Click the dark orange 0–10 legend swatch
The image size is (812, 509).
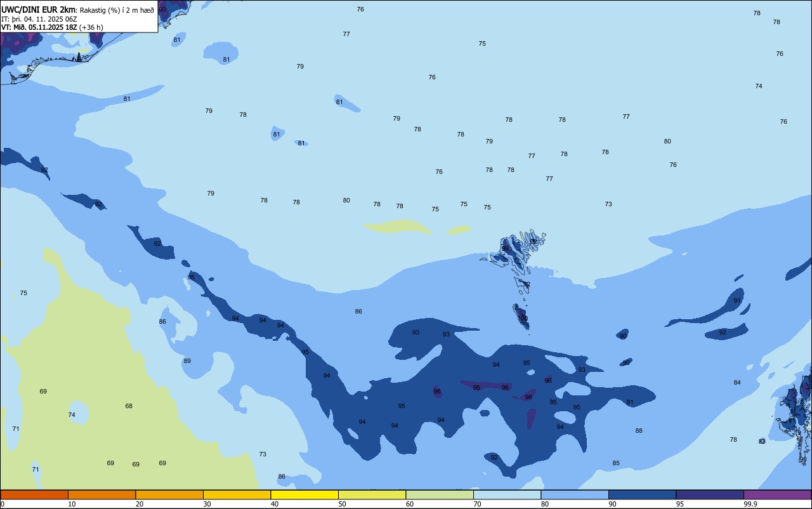34,494
